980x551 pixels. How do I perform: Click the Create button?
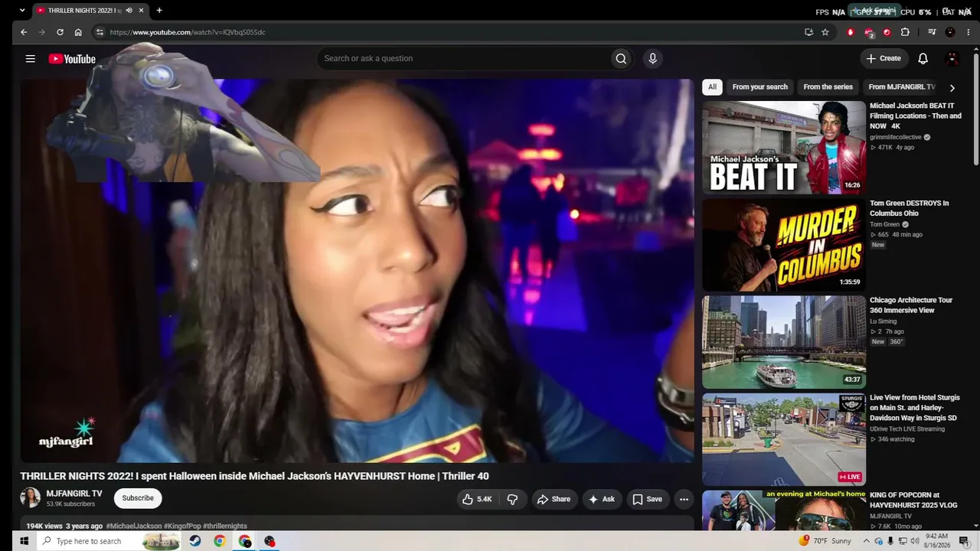tap(883, 58)
